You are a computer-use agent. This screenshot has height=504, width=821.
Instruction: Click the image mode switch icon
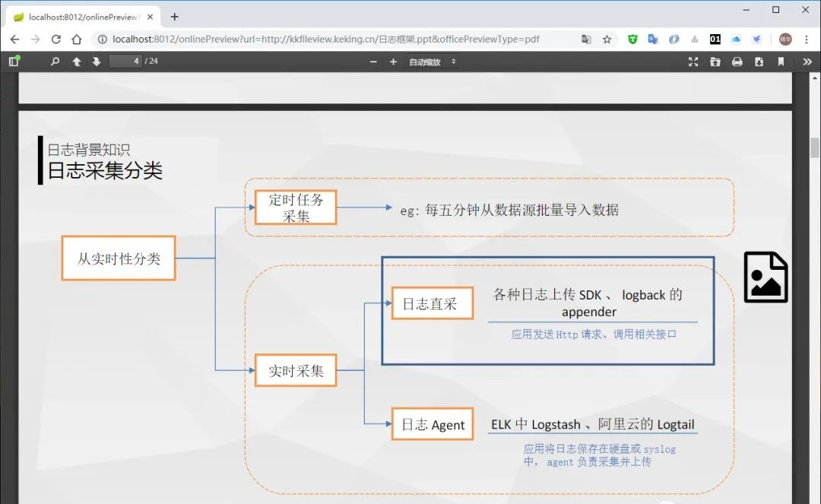click(x=766, y=277)
